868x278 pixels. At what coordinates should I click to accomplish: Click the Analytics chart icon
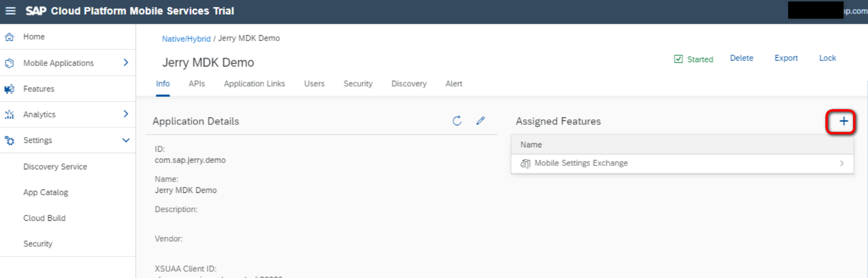point(9,115)
